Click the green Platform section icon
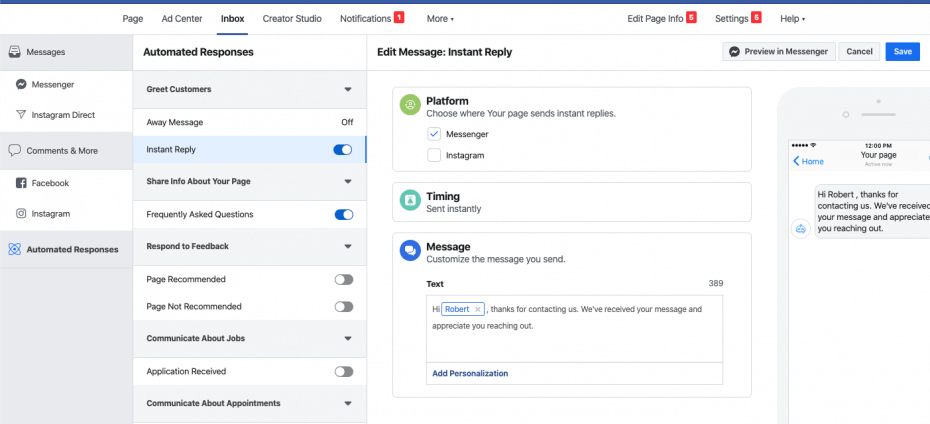This screenshot has width=930, height=424. pos(410,105)
